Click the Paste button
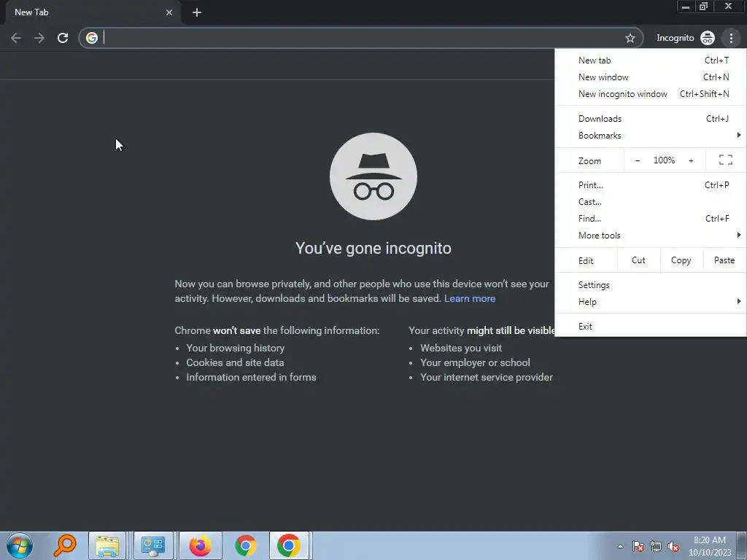 [724, 260]
